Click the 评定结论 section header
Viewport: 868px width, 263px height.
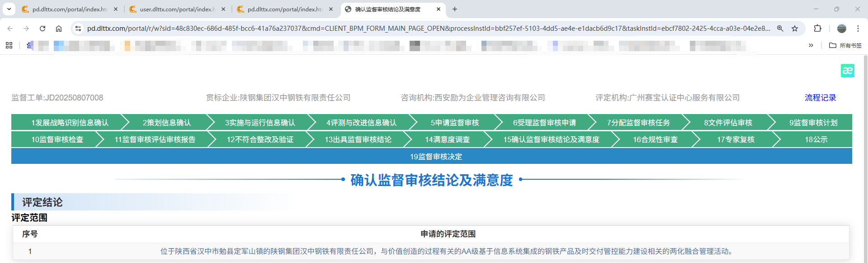point(42,202)
